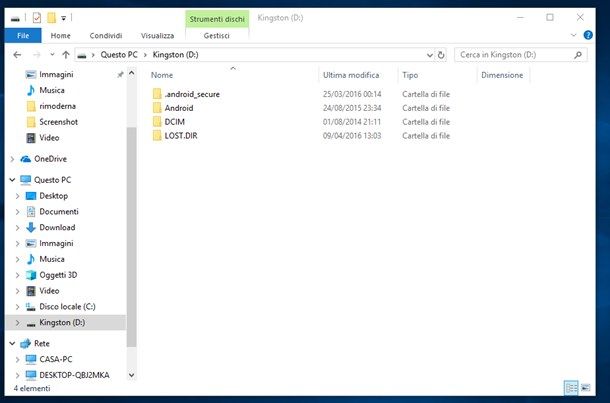The height and width of the screenshot is (403, 610).
Task: Switch to details view icon
Action: [x=571, y=388]
